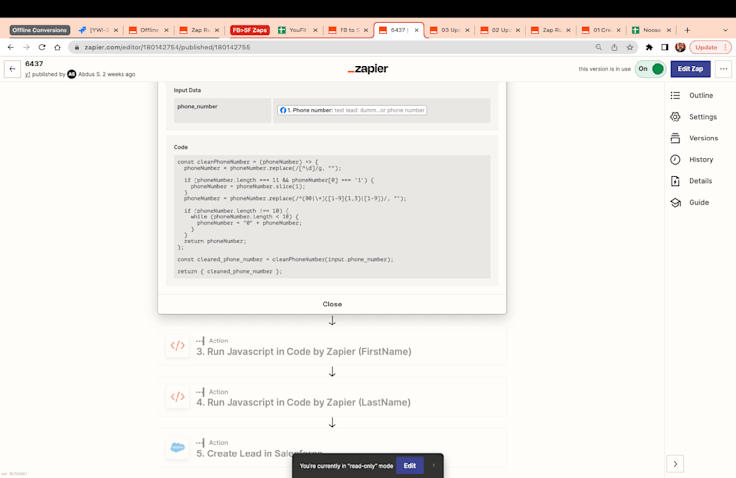Screen dimensions: 736x478
Task: Open the tab search dropdown arrow
Action: point(725,30)
